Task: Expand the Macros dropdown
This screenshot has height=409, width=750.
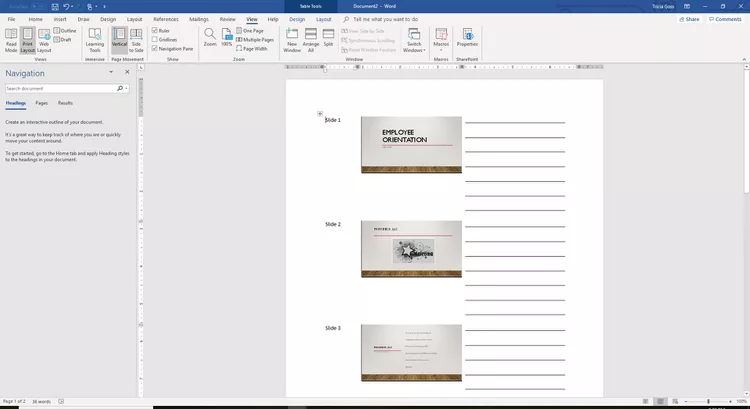Action: coord(441,50)
